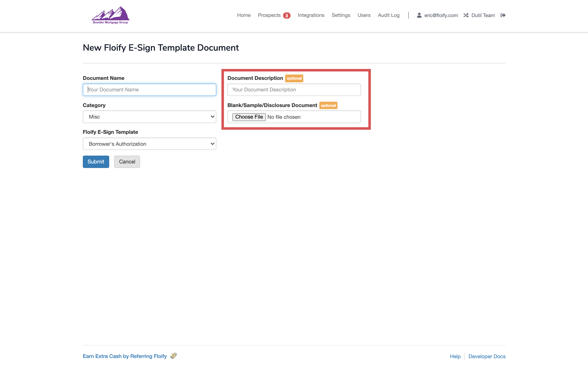The image size is (588, 366).
Task: Click the page heading New Floify E-Sign Template Document
Action: tap(161, 48)
